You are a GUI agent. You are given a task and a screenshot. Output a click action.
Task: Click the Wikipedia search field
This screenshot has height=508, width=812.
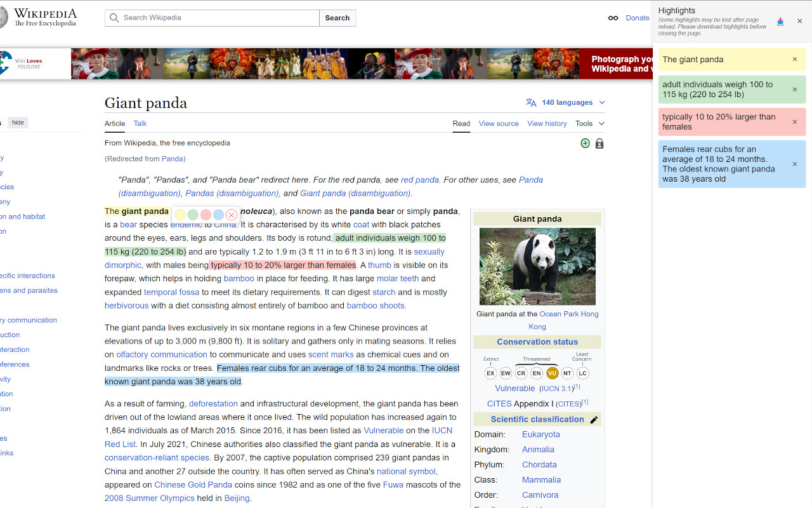(x=212, y=18)
